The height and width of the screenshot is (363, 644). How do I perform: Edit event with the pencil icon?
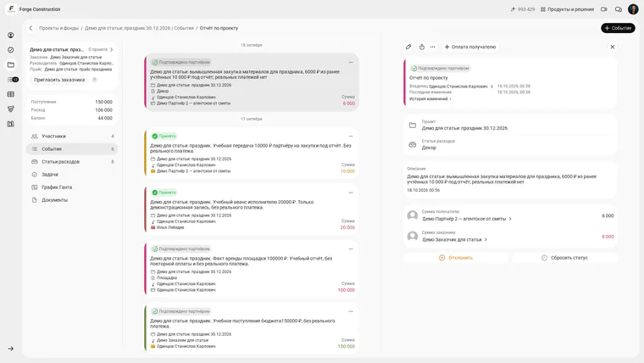[408, 47]
